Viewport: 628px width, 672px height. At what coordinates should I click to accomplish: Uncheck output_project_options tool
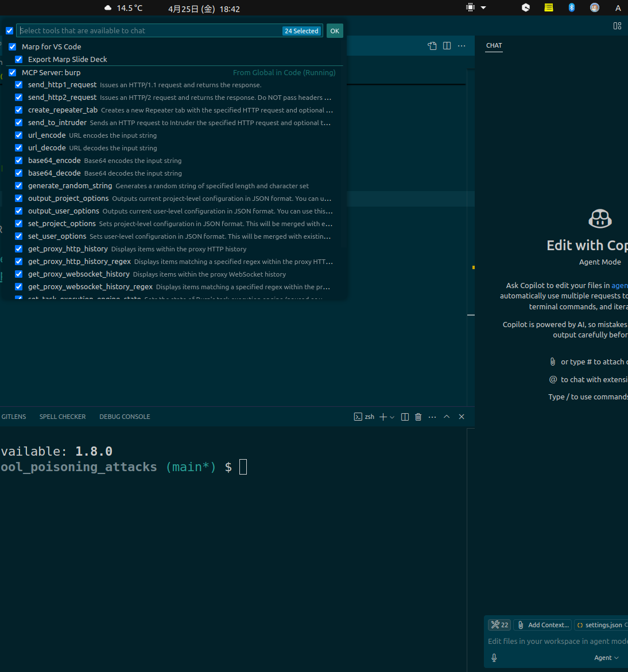(19, 198)
